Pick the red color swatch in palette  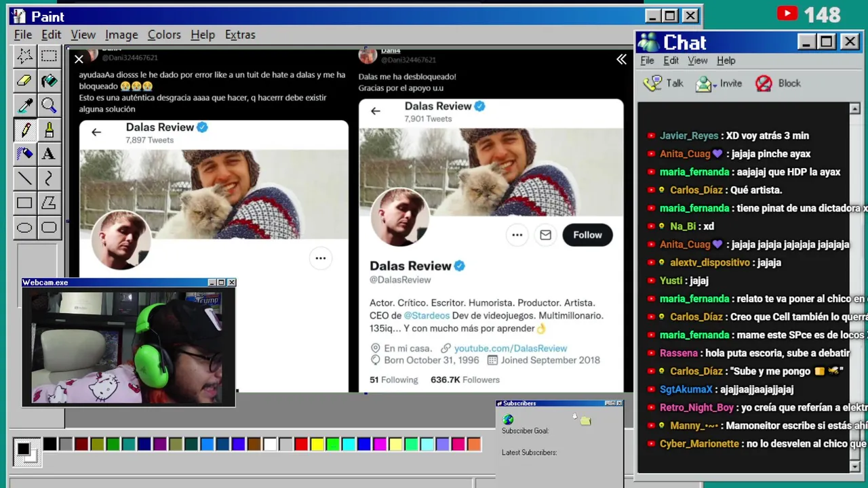[x=301, y=445]
